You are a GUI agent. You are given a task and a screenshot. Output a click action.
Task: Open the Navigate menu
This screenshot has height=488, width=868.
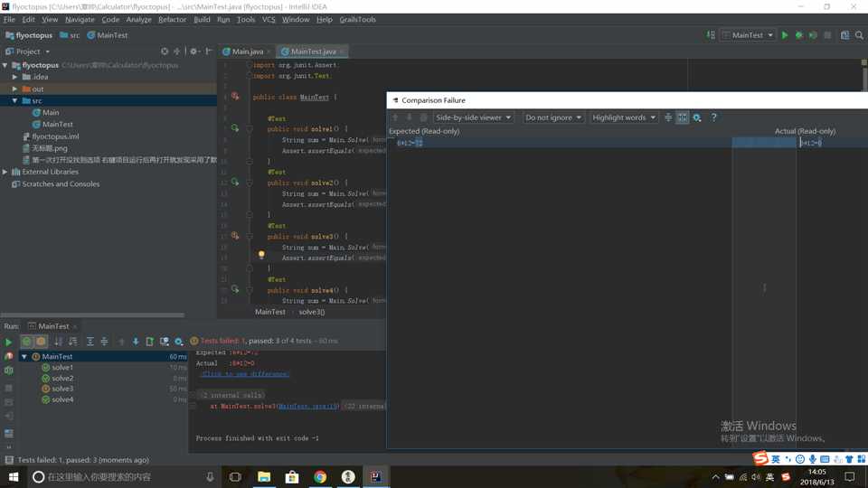(80, 19)
